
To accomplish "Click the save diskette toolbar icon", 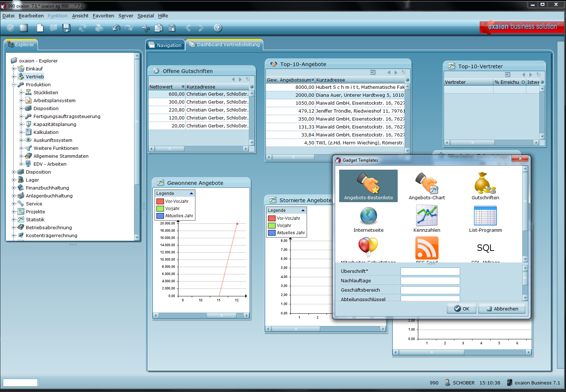I will (x=66, y=28).
